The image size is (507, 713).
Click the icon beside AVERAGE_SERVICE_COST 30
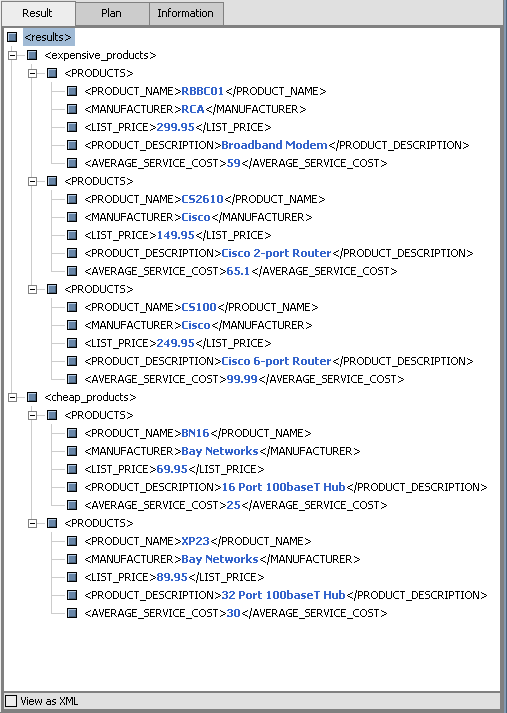click(72, 613)
